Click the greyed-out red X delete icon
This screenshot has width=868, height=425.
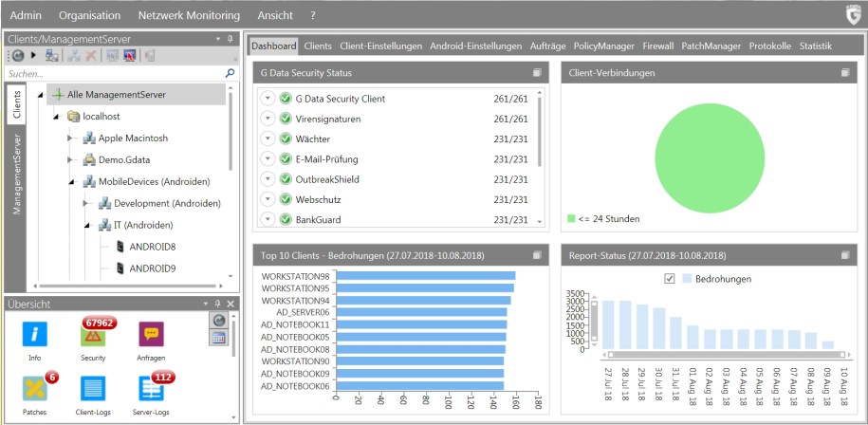[x=91, y=56]
